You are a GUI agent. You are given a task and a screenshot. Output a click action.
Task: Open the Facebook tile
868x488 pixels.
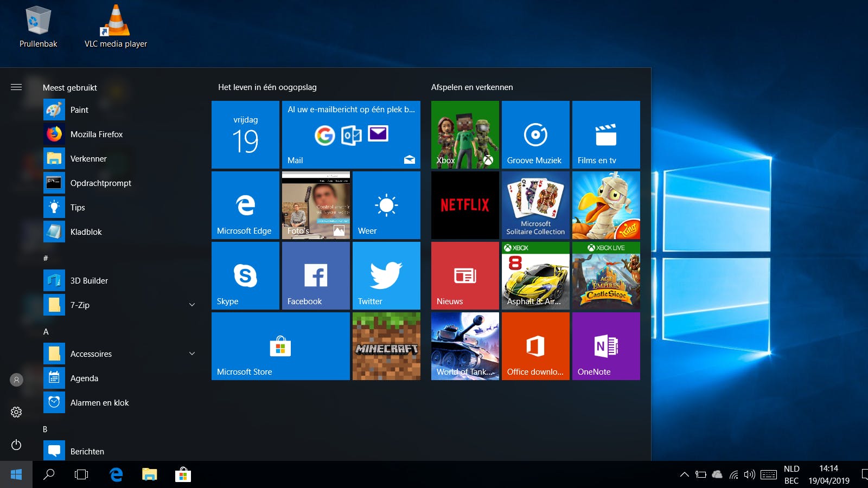[x=316, y=275]
